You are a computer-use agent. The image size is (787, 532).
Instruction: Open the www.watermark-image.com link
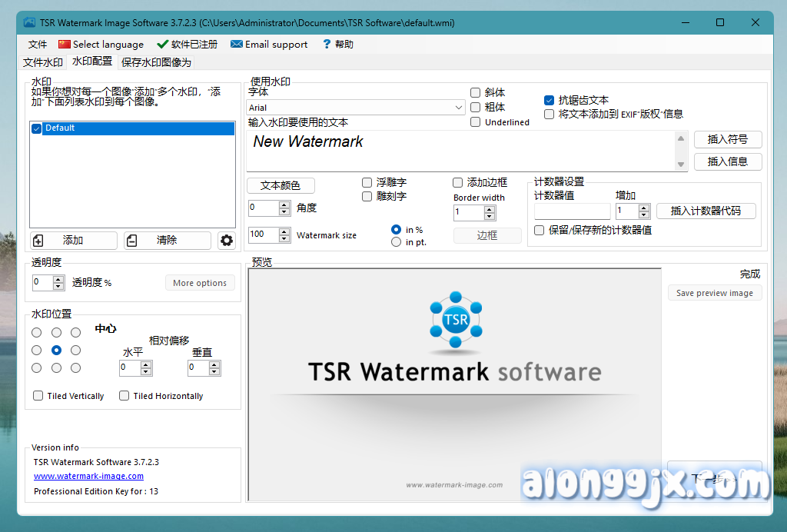tap(88, 476)
